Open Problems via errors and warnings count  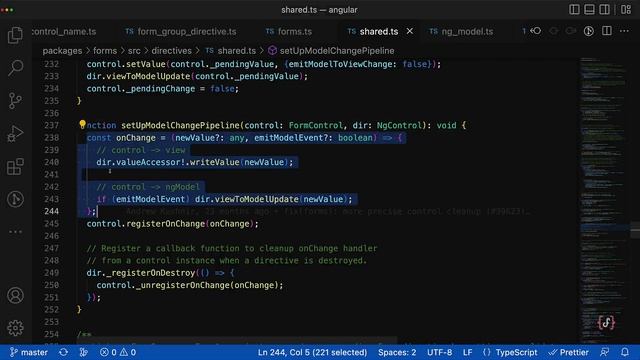118,352
